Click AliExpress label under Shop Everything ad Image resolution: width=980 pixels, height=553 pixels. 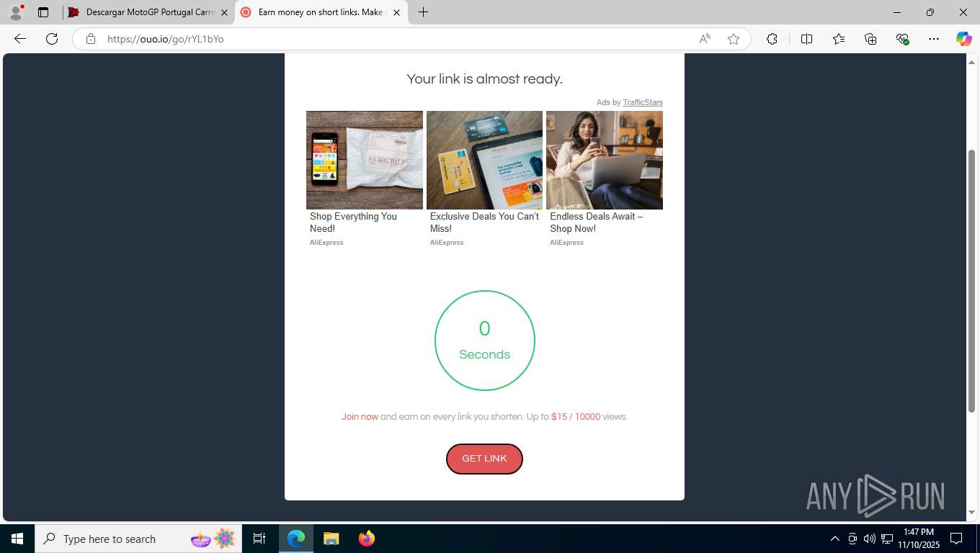(326, 243)
